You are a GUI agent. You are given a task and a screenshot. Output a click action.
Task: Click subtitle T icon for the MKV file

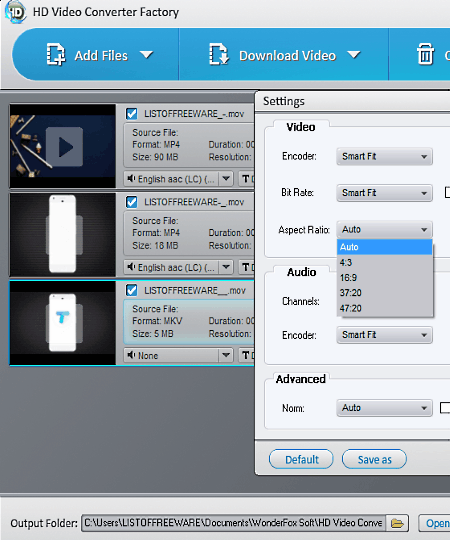tap(246, 355)
